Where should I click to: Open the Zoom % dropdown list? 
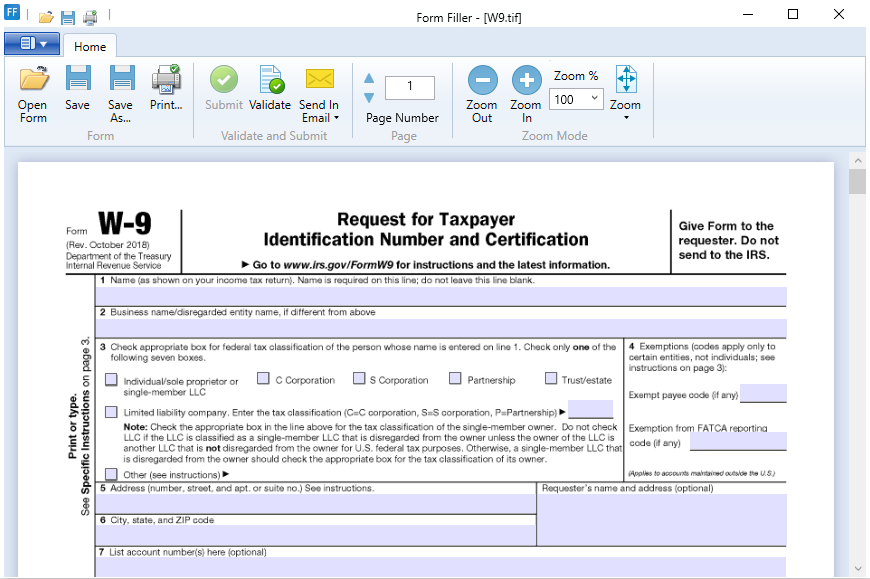pos(594,99)
